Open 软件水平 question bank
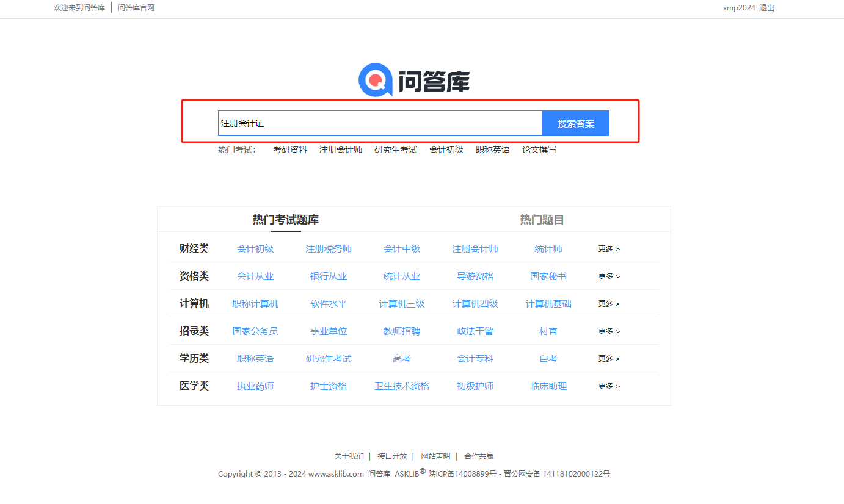The height and width of the screenshot is (504, 844). [329, 304]
